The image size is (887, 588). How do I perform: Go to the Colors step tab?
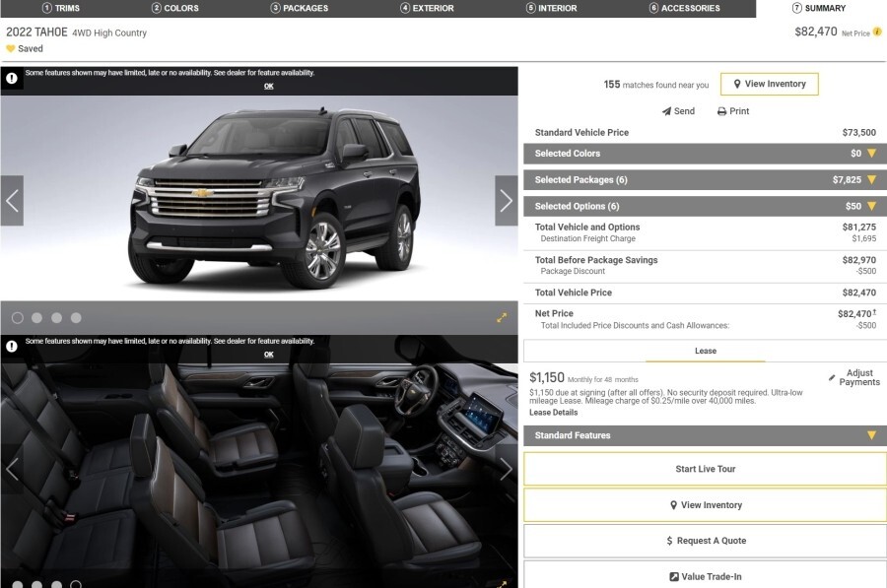click(175, 8)
